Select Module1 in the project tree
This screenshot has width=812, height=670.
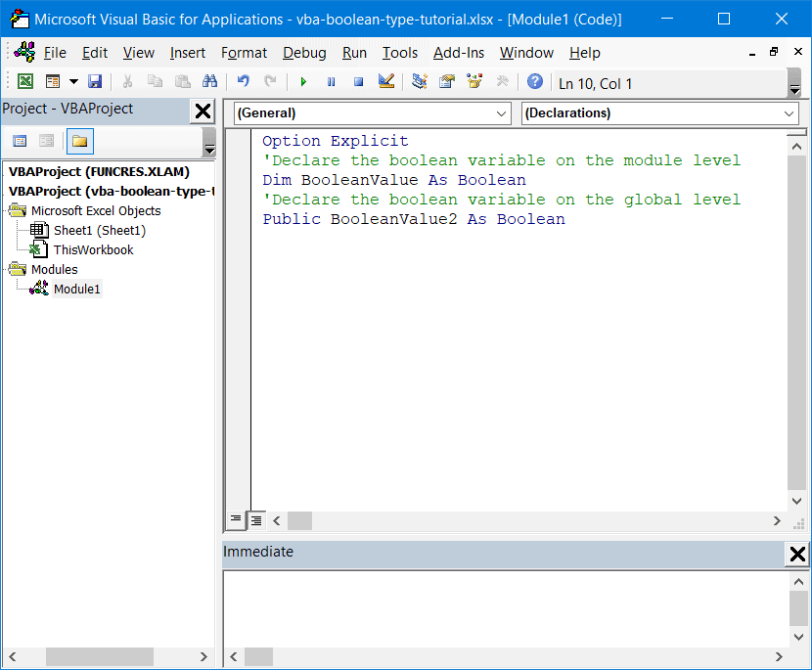click(x=77, y=289)
